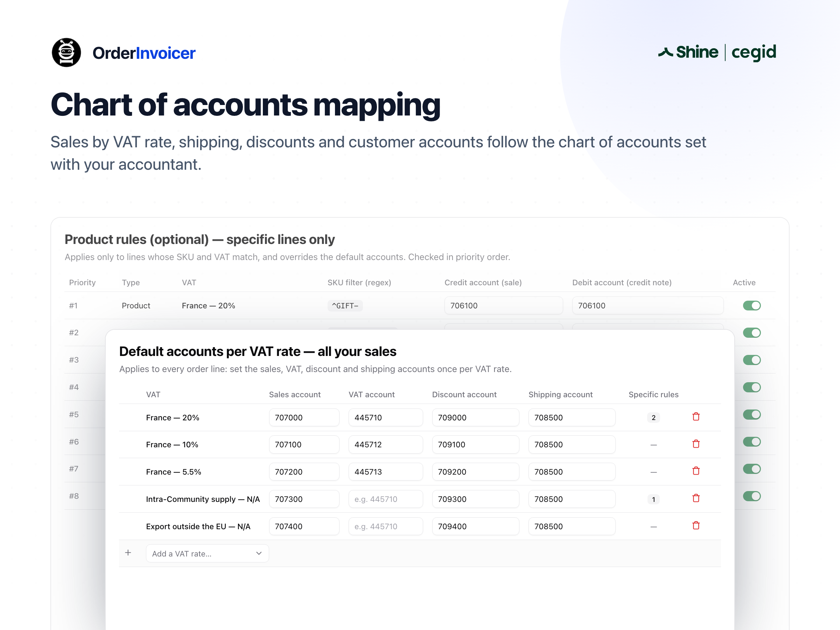
Task: Edit the France — 20% VAT account 445710
Action: pyautogui.click(x=386, y=418)
